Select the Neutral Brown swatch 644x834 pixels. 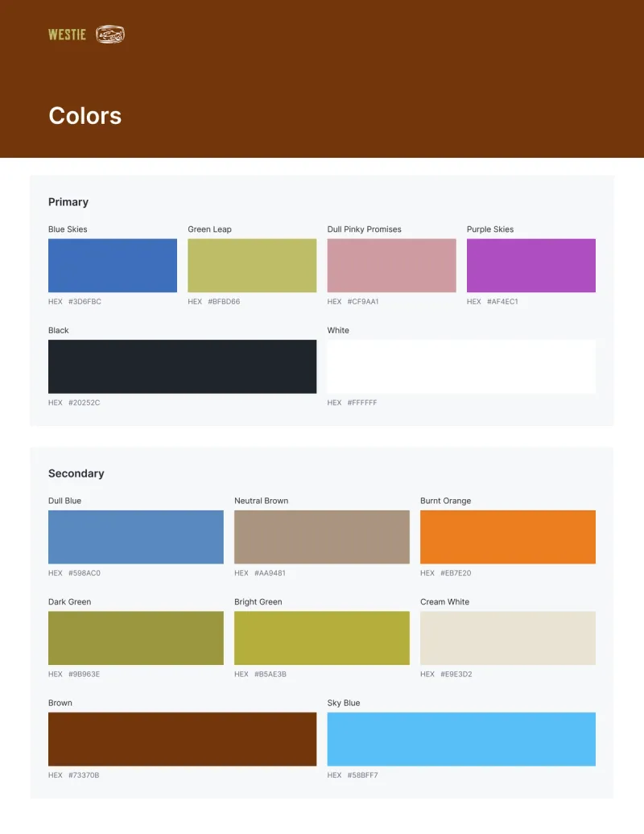(322, 537)
